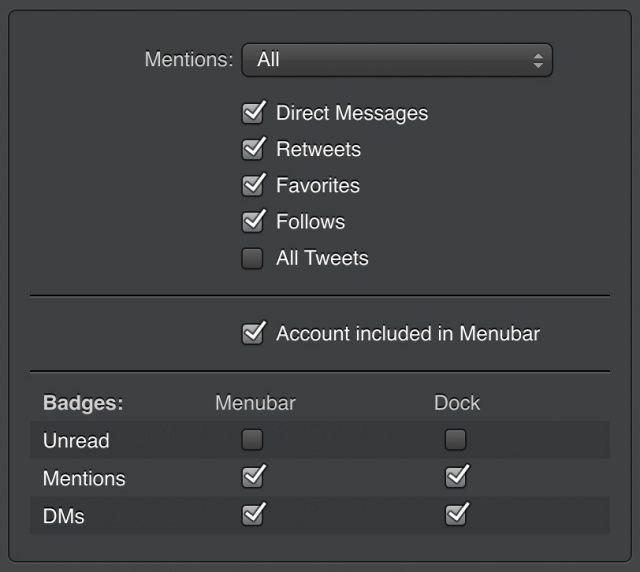Disable Mentions badge in Menubar
640x572 pixels.
[253, 477]
